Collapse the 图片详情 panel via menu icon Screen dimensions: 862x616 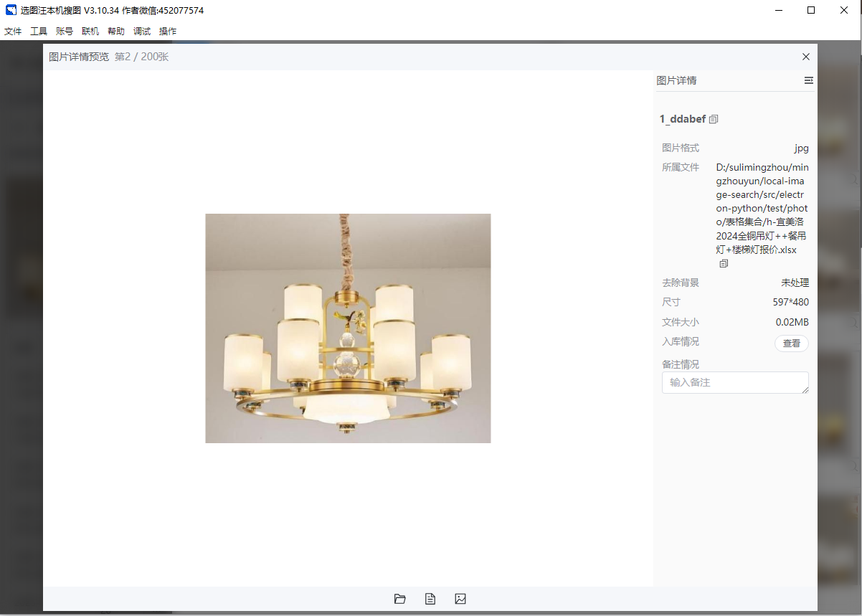808,80
